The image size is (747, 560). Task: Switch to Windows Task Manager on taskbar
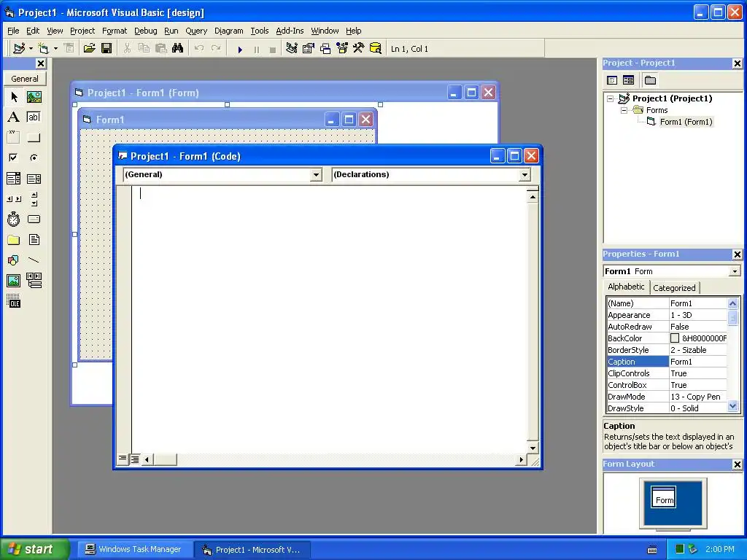(x=134, y=550)
